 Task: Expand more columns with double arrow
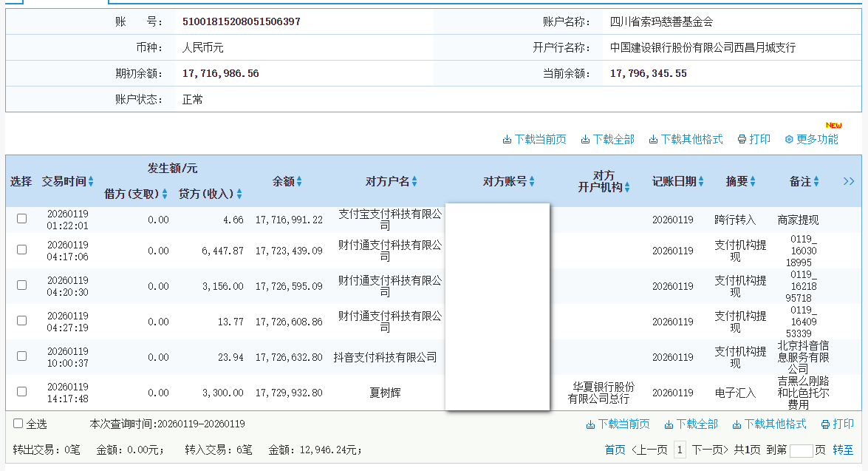point(849,181)
